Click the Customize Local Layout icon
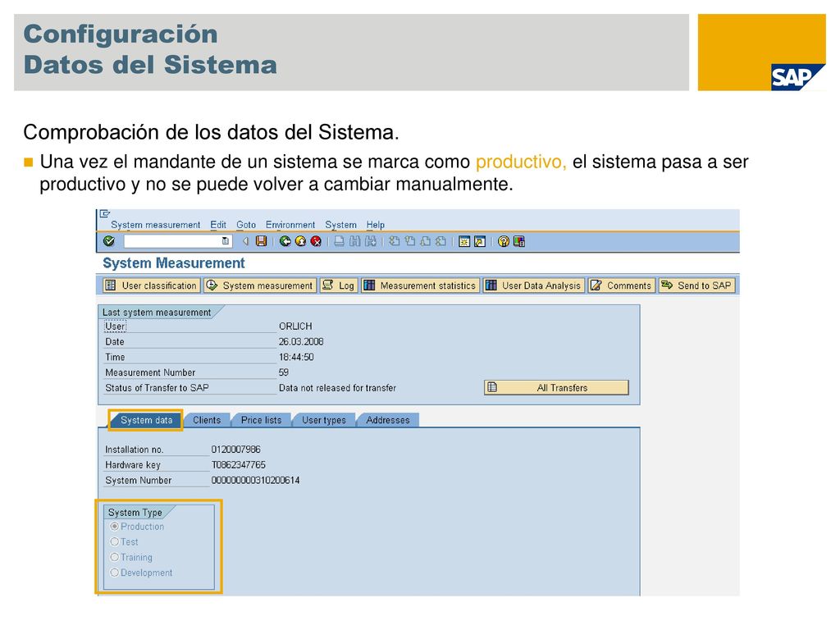840x630 pixels. (x=519, y=242)
